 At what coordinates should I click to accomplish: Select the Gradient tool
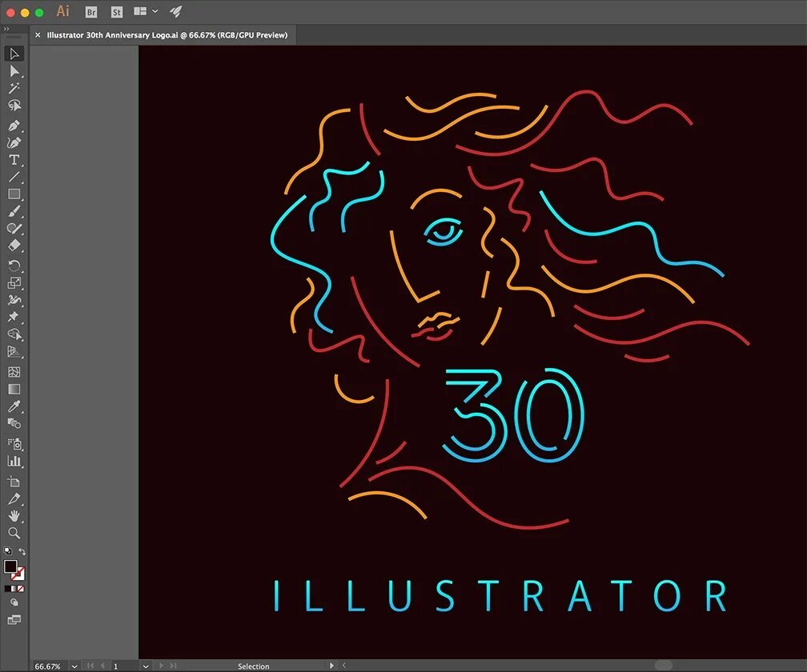pyautogui.click(x=14, y=390)
